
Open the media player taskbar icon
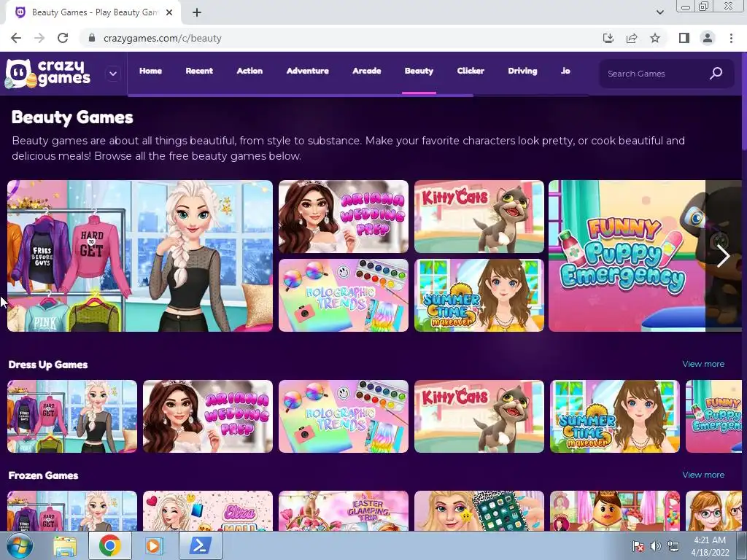[x=153, y=546]
